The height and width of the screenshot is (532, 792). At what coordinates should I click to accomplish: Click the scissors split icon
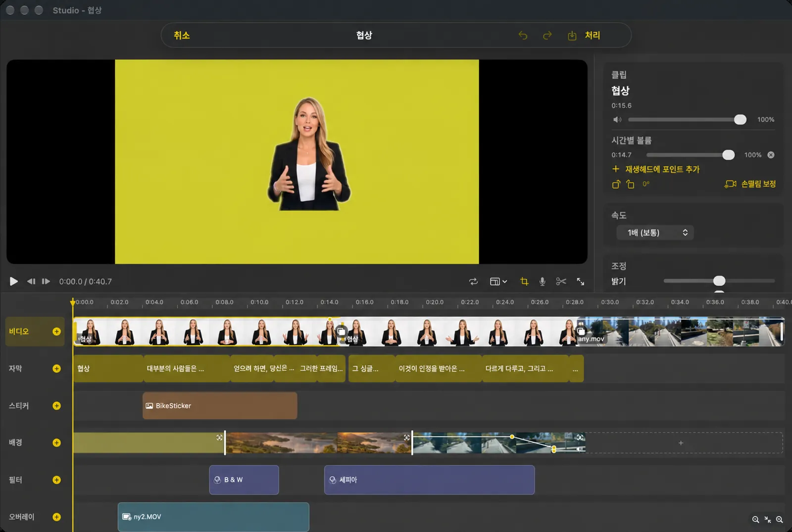(561, 281)
